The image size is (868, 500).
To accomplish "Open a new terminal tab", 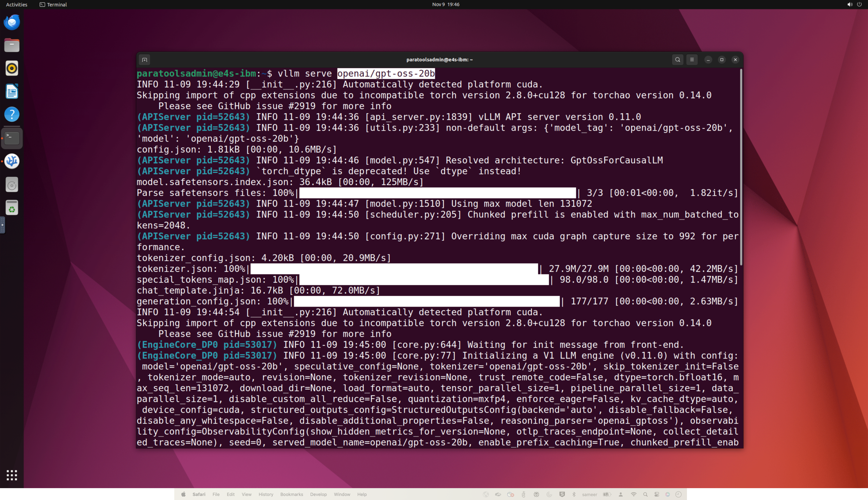I will point(144,60).
